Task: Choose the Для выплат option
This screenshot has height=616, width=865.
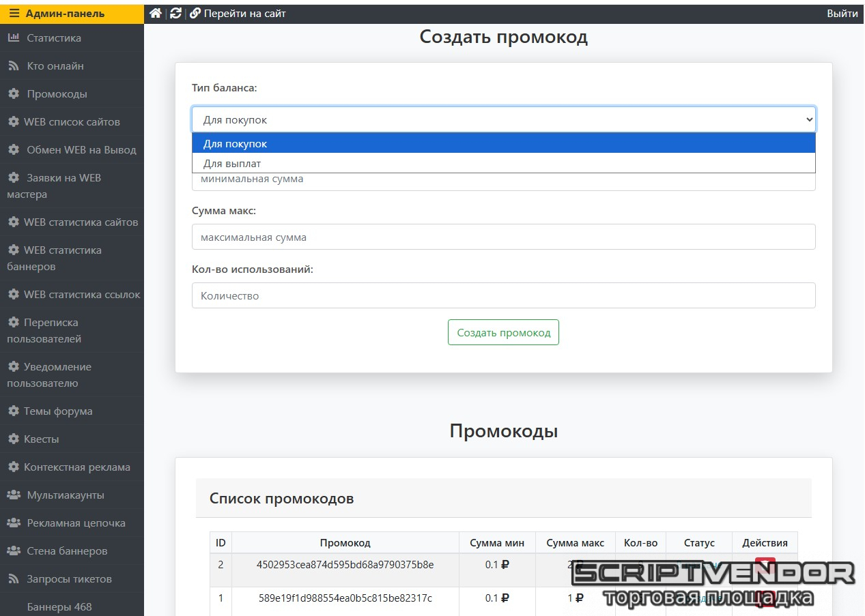Action: (x=503, y=164)
